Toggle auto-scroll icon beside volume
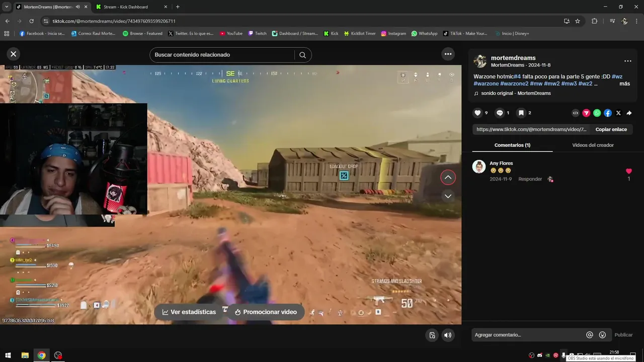644x362 pixels. (432, 335)
